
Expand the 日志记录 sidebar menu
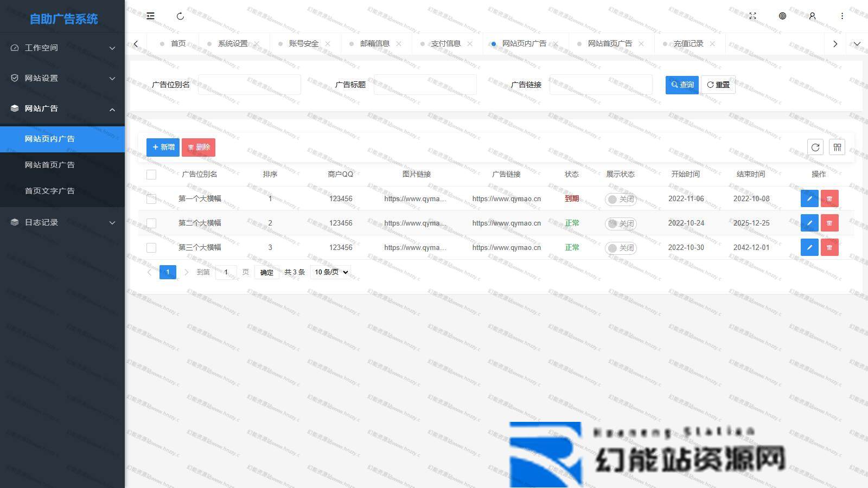[62, 222]
